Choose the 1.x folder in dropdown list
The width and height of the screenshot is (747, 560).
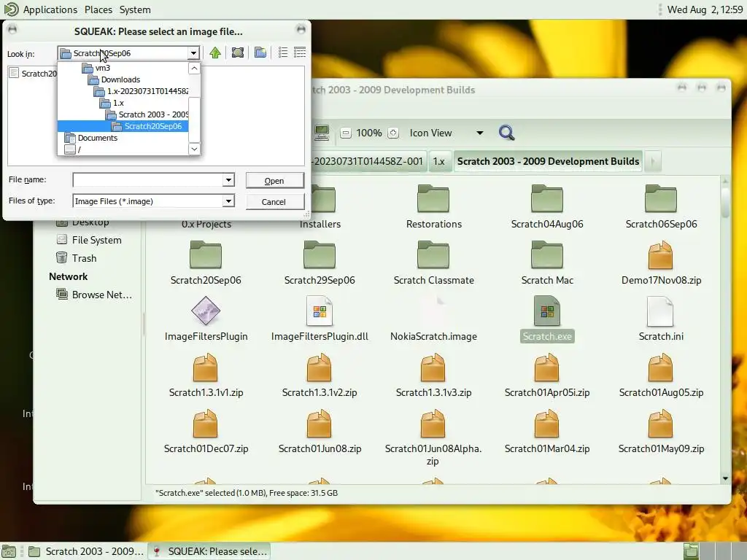coord(118,103)
